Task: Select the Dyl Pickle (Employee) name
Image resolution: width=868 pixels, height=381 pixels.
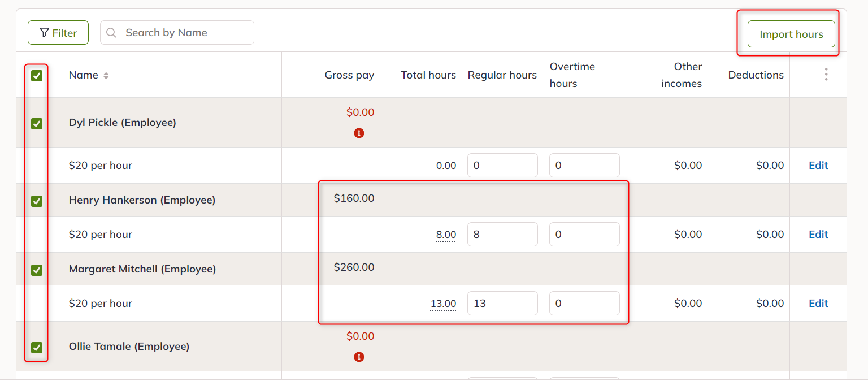Action: point(123,123)
